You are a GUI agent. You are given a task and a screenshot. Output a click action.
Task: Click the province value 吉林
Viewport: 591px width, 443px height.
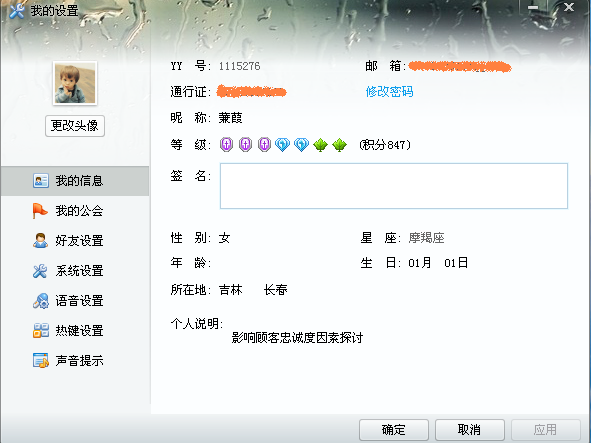coord(231,290)
